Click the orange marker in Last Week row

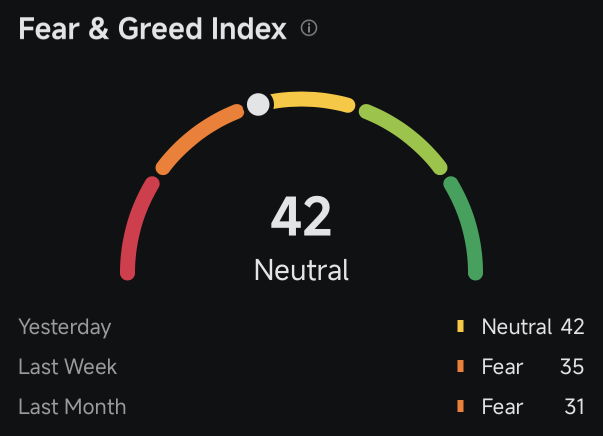pos(460,366)
